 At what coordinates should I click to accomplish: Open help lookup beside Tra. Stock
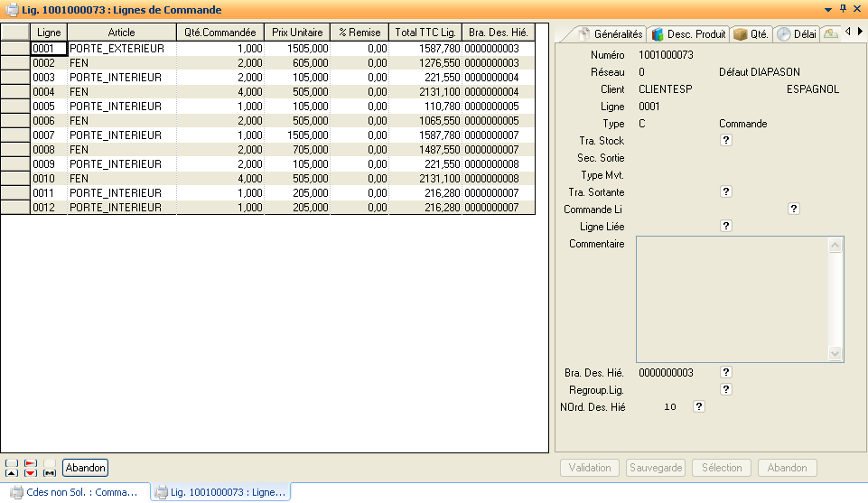pyautogui.click(x=725, y=141)
